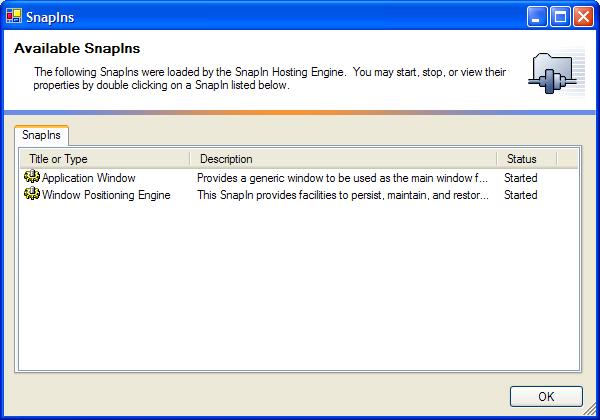
Task: Click the SnapIns tab
Action: click(x=41, y=135)
